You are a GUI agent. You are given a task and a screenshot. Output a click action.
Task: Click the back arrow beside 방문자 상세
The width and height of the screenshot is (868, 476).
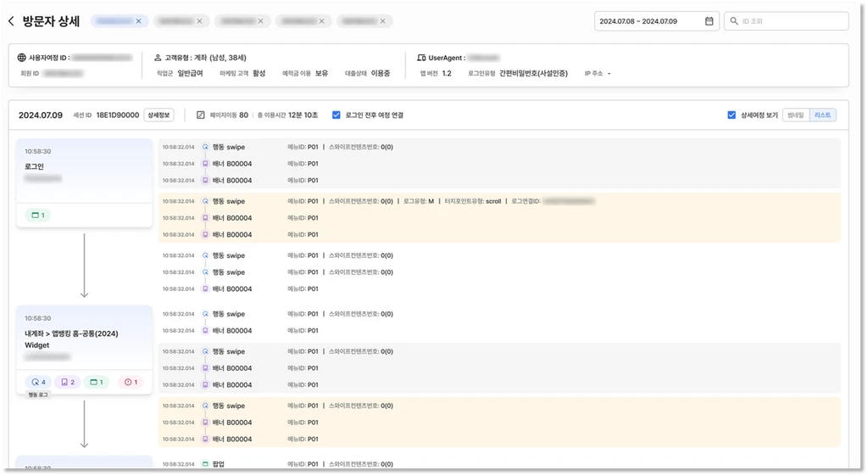[x=11, y=21]
